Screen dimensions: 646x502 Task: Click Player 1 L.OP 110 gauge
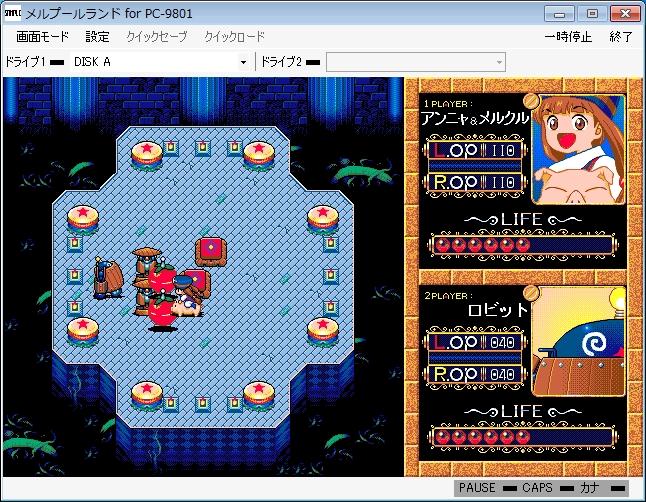(475, 150)
